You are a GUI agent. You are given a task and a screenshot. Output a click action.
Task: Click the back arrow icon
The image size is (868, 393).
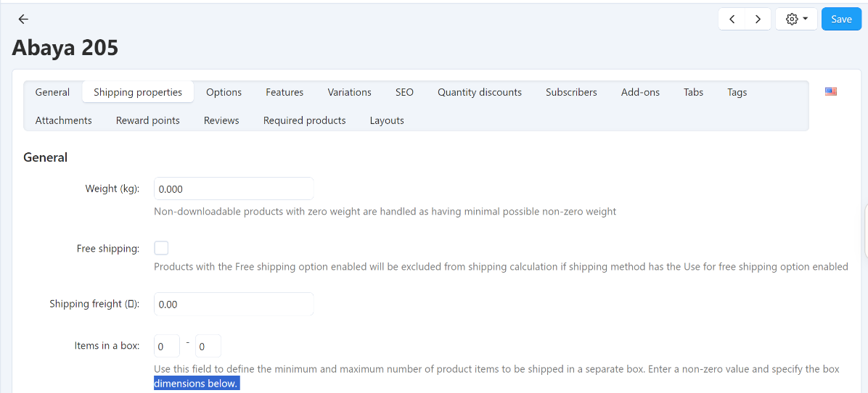22,20
